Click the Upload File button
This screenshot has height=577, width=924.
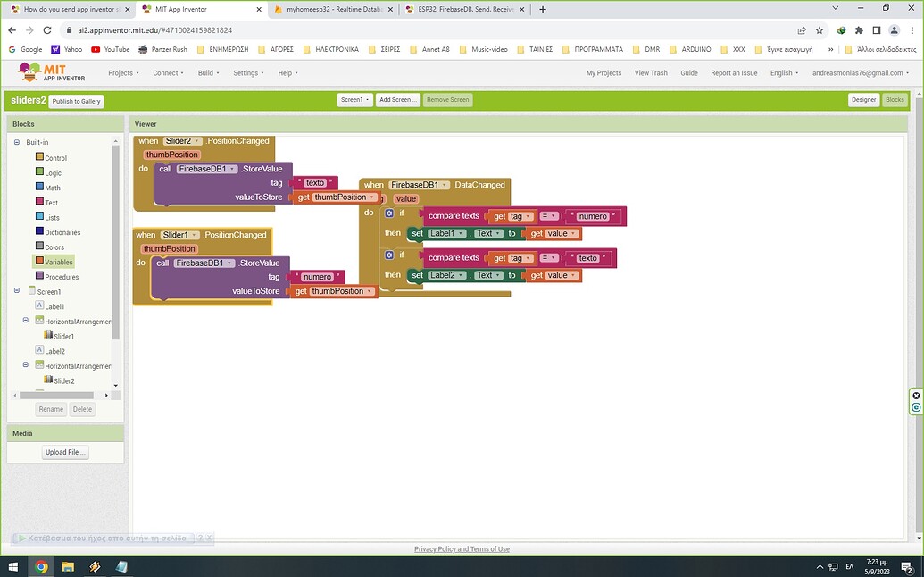point(64,452)
